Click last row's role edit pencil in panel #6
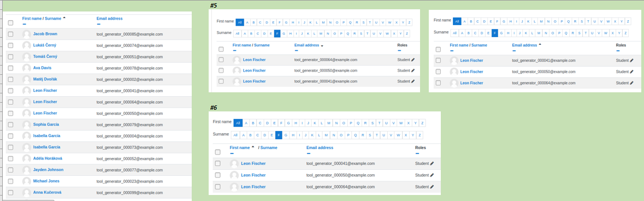The width and height of the screenshot is (644, 201). [432, 187]
